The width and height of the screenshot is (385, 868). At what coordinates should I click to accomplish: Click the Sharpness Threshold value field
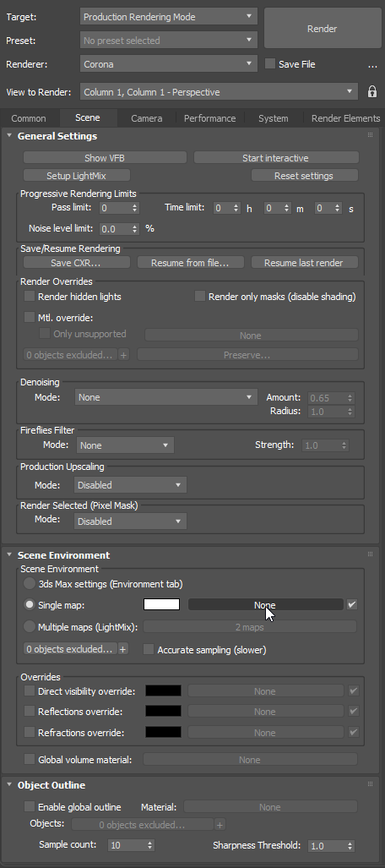(x=327, y=845)
